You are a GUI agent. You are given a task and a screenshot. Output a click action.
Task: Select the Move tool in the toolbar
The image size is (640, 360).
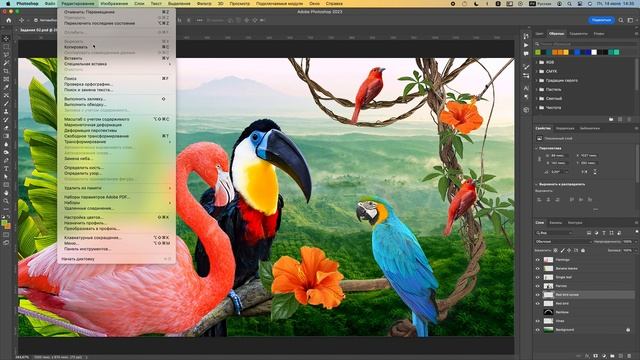tap(6, 38)
